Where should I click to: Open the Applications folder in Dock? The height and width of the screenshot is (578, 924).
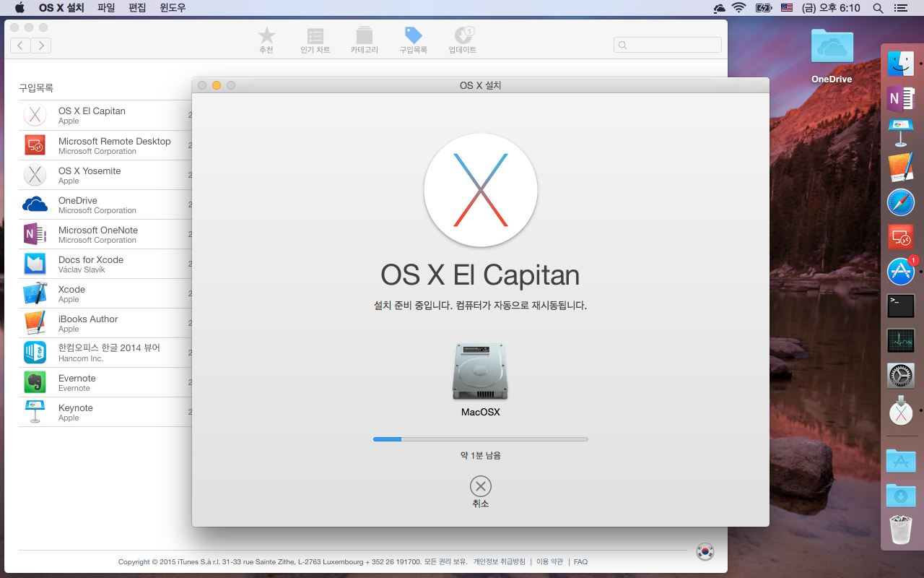pyautogui.click(x=901, y=460)
